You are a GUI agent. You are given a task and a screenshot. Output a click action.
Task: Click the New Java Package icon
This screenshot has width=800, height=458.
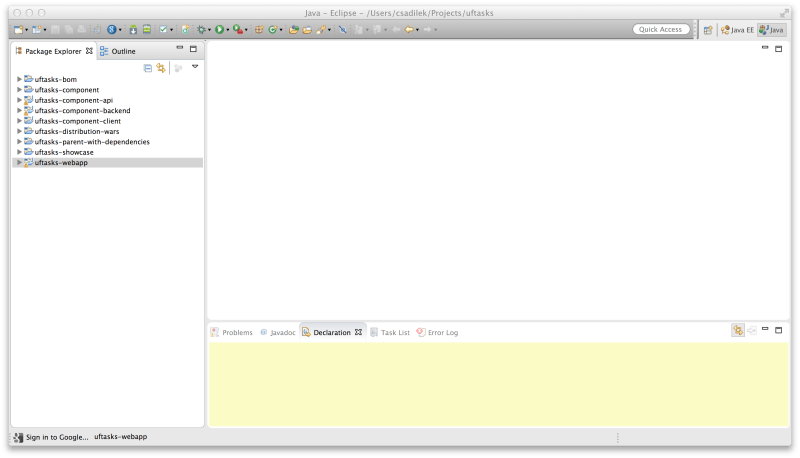coord(259,30)
